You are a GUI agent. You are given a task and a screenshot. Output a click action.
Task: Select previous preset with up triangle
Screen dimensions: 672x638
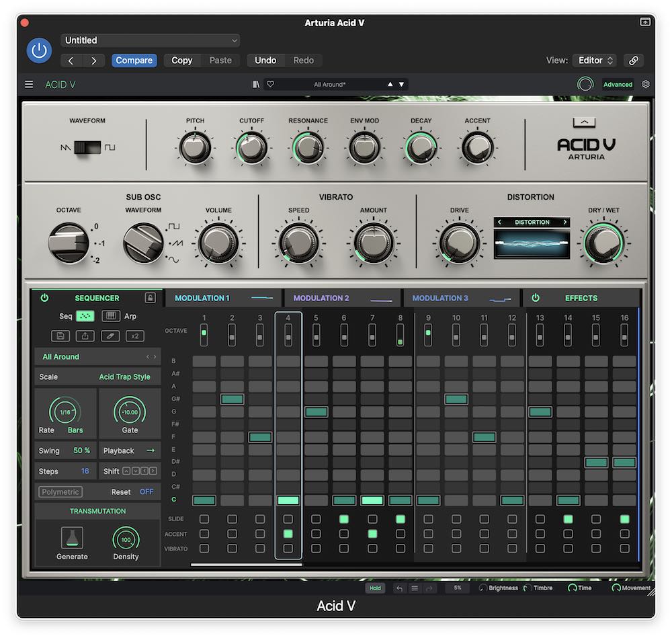[x=390, y=85]
